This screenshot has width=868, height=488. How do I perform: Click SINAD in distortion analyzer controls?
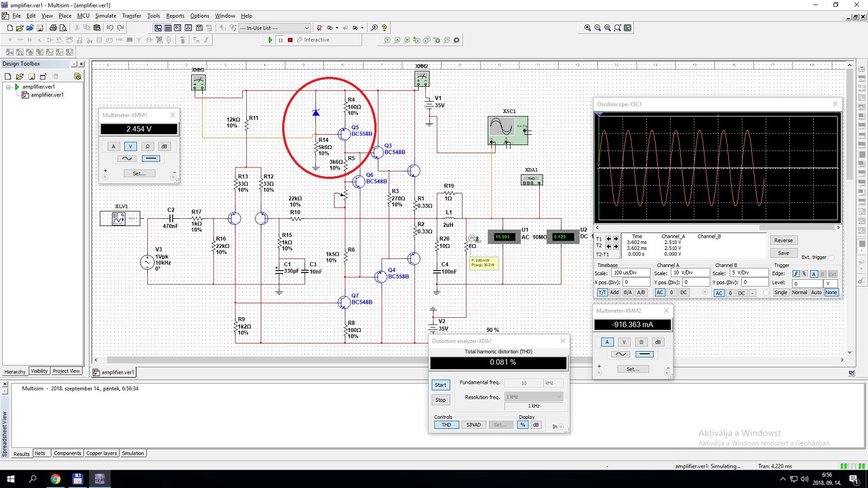[x=473, y=425]
